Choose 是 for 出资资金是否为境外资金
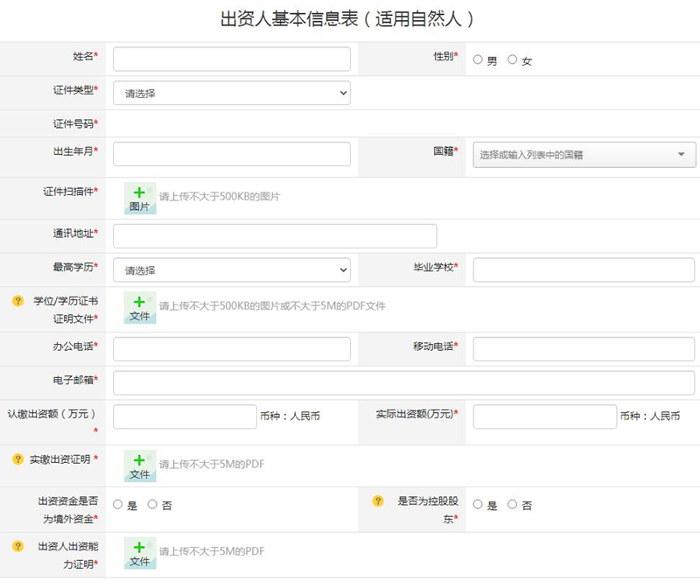This screenshot has width=700, height=588. pos(118,505)
